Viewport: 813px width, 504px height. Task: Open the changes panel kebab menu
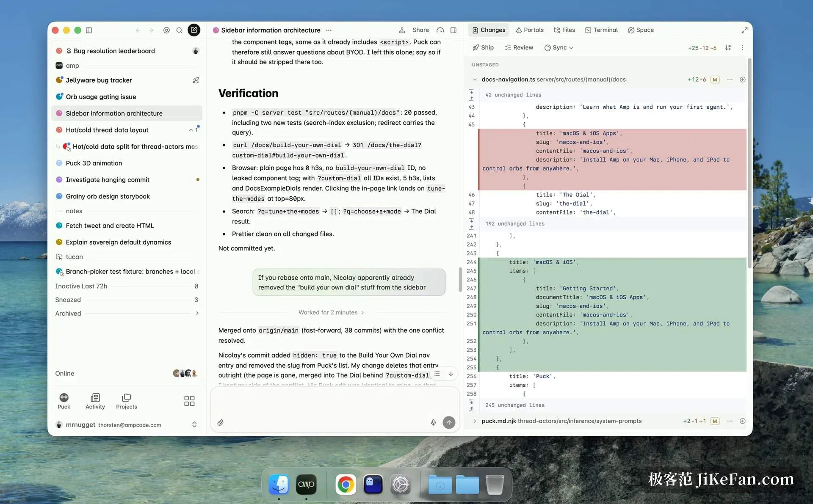point(742,47)
